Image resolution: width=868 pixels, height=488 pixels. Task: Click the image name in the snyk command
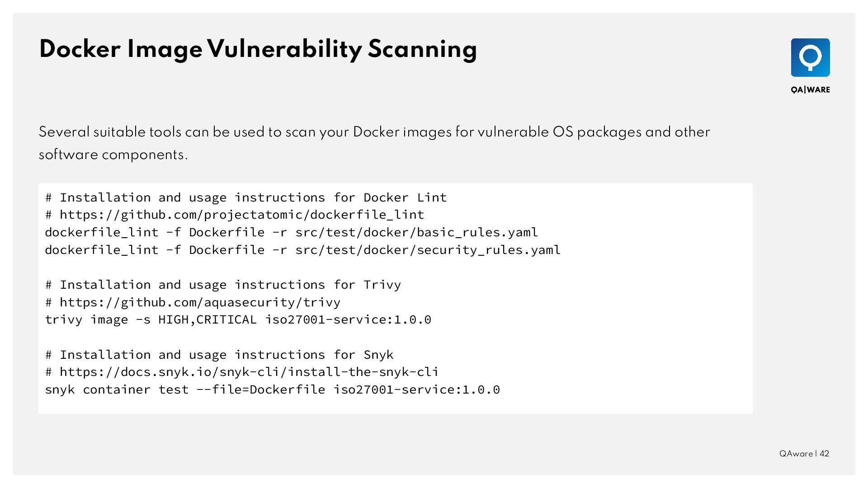click(x=416, y=389)
